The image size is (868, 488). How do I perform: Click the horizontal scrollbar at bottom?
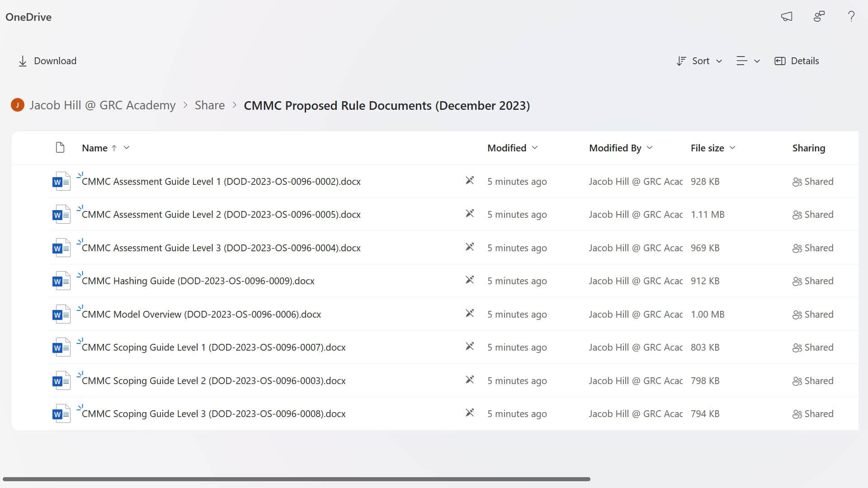tap(296, 479)
